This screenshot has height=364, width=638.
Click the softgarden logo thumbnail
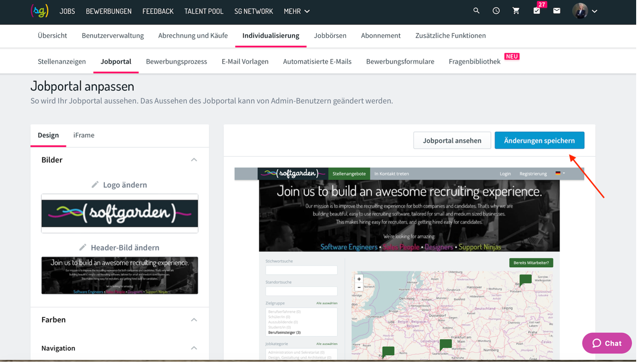120,214
